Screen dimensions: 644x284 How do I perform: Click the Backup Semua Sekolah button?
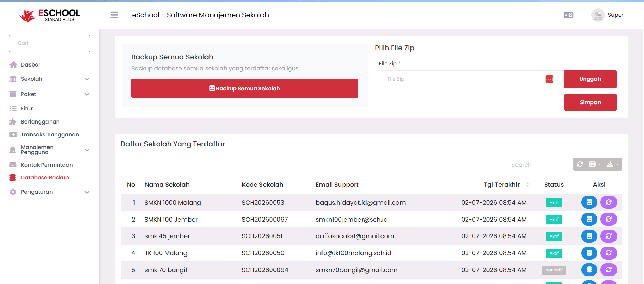[245, 88]
